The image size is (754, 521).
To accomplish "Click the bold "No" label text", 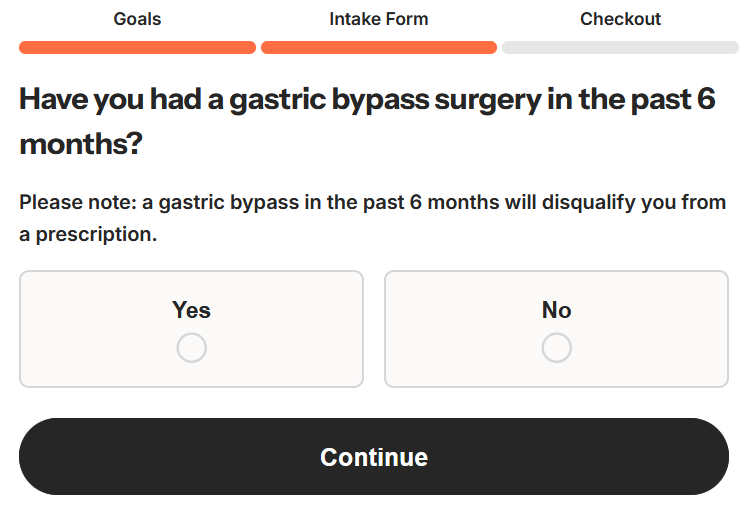I will [556, 310].
